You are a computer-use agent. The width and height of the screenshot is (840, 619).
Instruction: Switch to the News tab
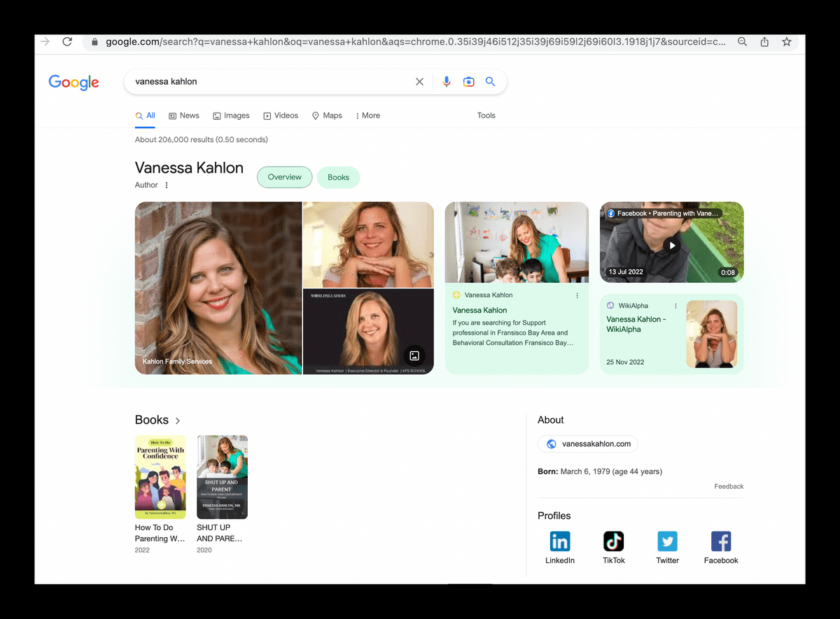tap(184, 116)
